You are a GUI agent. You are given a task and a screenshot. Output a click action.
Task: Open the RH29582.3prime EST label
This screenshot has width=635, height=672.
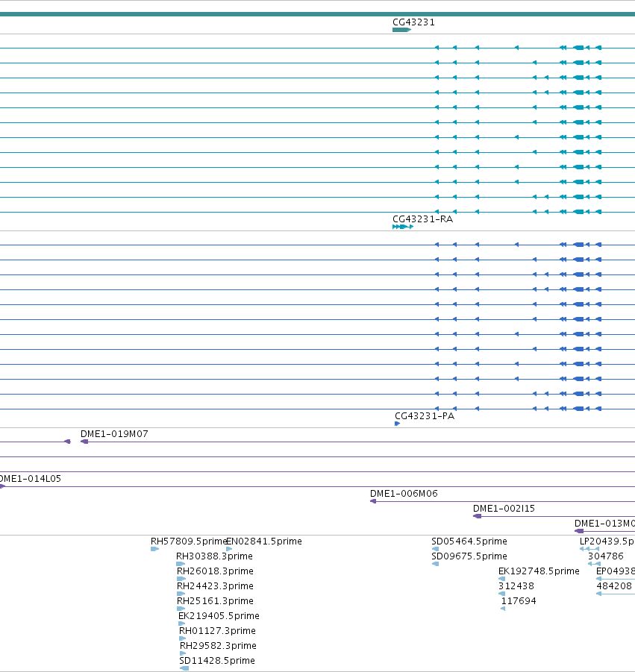[x=218, y=646]
